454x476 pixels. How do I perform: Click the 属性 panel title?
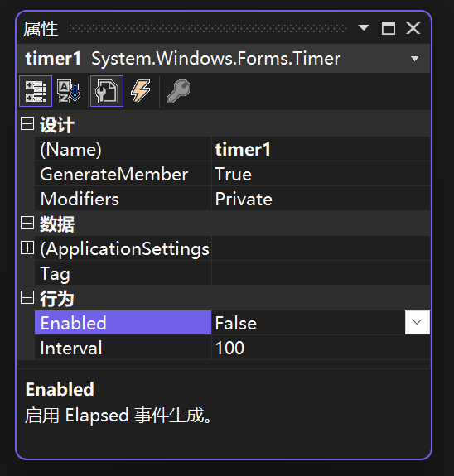point(41,29)
